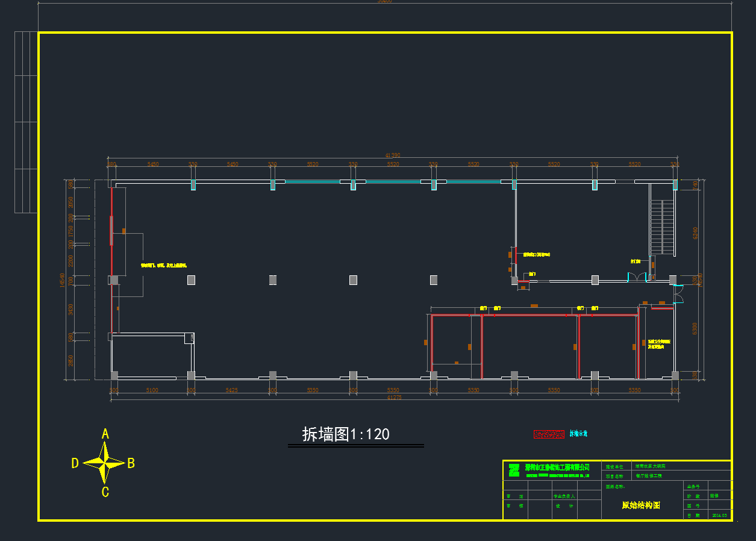Click compass direction letter A

tap(105, 434)
